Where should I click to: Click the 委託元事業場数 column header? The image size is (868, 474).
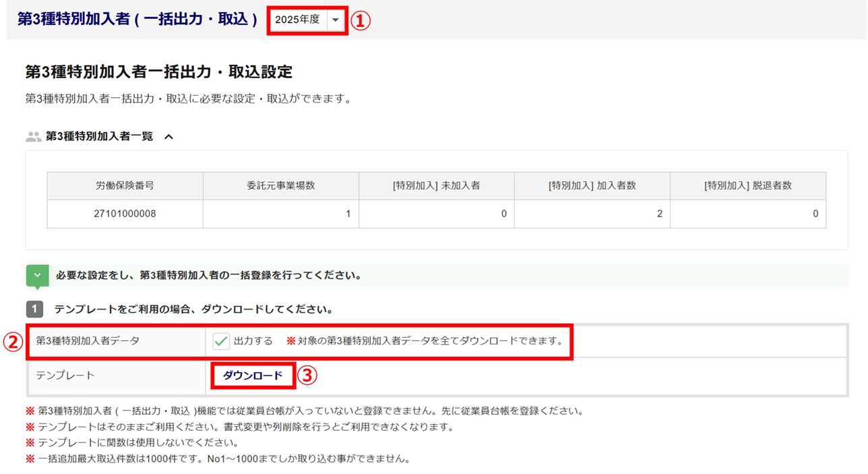click(x=280, y=185)
